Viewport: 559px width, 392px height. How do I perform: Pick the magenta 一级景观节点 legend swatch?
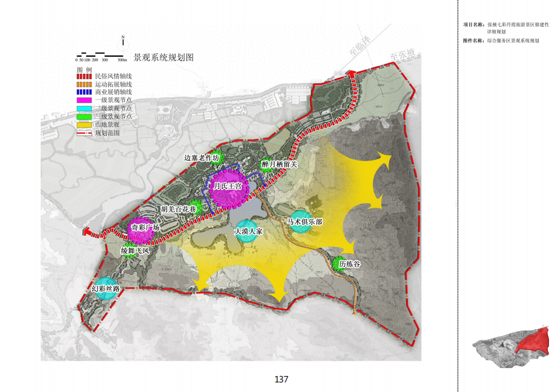(85, 100)
